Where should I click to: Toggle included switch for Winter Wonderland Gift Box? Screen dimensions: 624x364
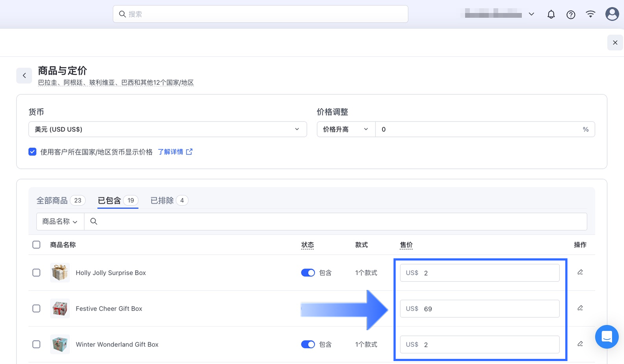point(308,344)
